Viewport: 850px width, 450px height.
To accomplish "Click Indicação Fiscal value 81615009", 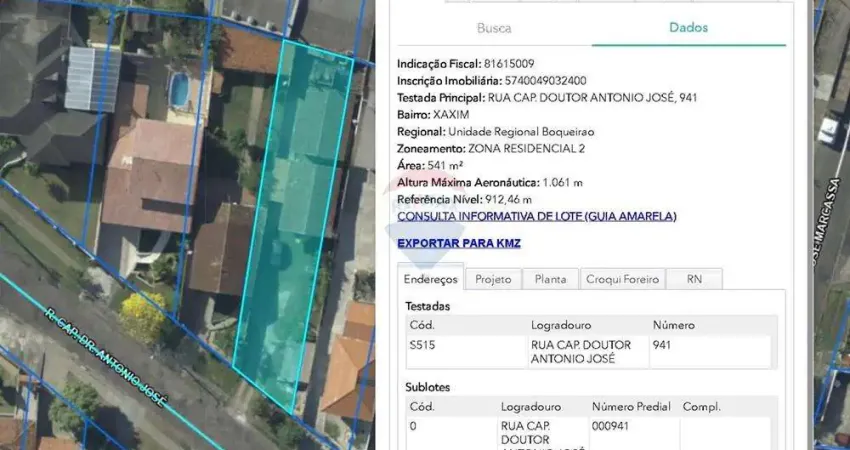I will click(507, 64).
